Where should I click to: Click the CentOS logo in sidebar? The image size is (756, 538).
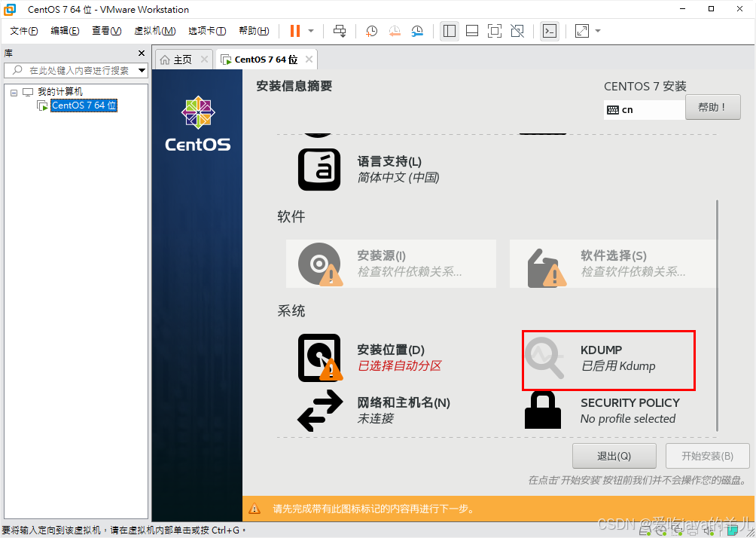pos(198,124)
